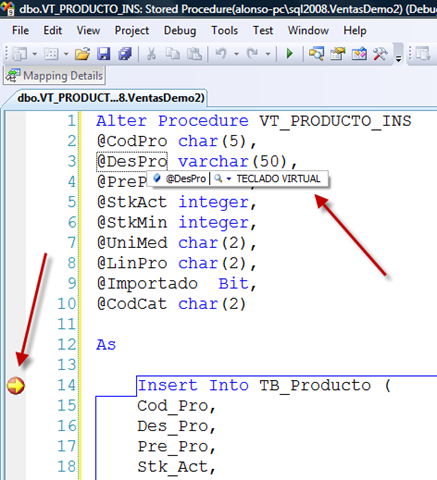Click the Cut scissors icon

tap(151, 54)
